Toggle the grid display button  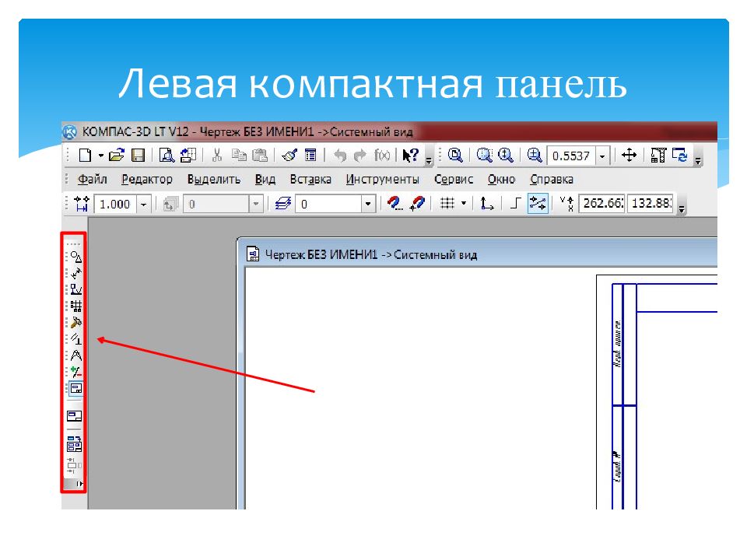447,204
